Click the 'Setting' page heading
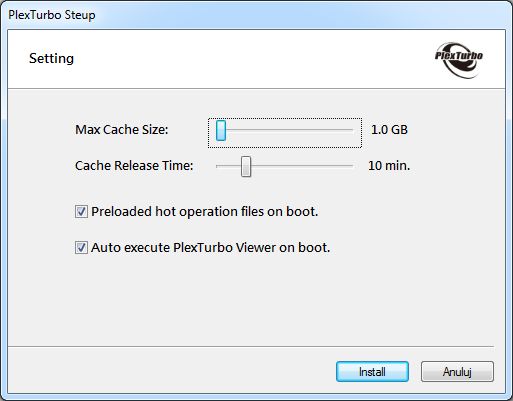513x401 pixels. click(51, 59)
